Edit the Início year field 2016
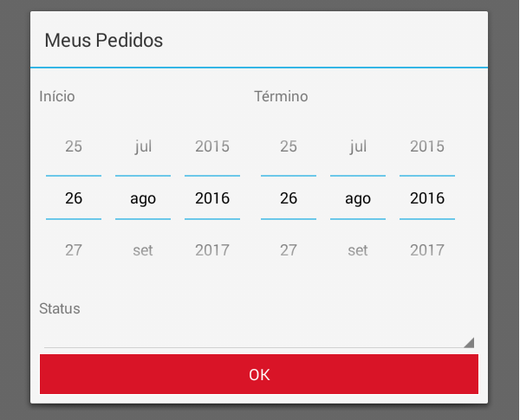This screenshot has width=520, height=420. coord(212,198)
